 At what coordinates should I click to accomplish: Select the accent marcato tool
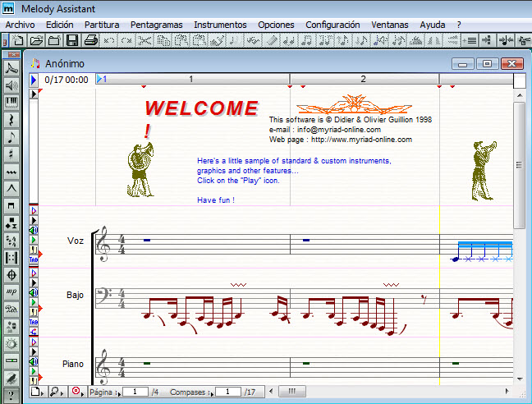click(x=11, y=189)
